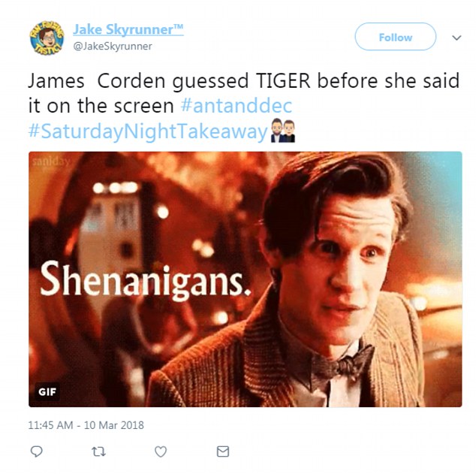Viewport: 476px width, 474px height.
Task: Like the tweet with the heart icon
Action: pyautogui.click(x=161, y=451)
